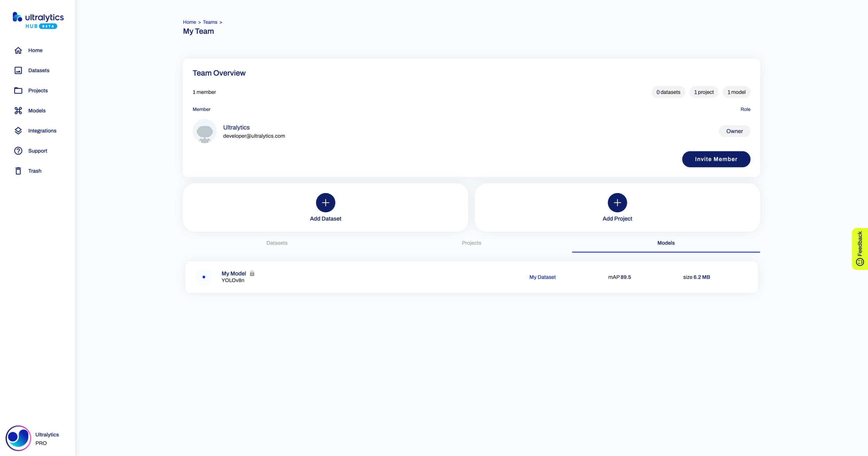868x456 pixels.
Task: Click the Support icon in sidebar
Action: click(18, 150)
